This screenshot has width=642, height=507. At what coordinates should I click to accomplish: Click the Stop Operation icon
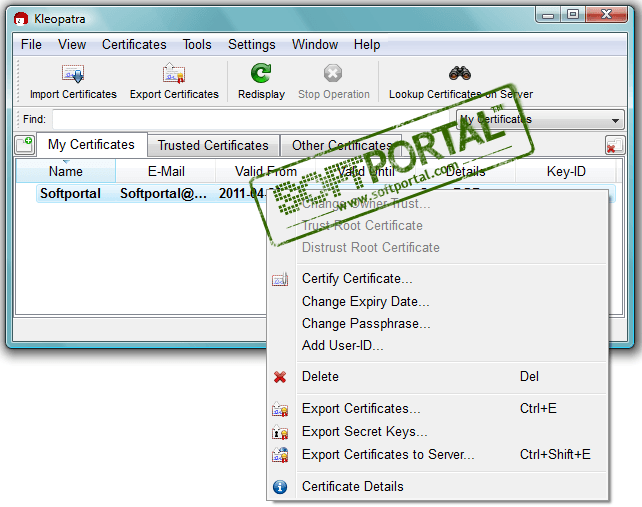point(333,73)
